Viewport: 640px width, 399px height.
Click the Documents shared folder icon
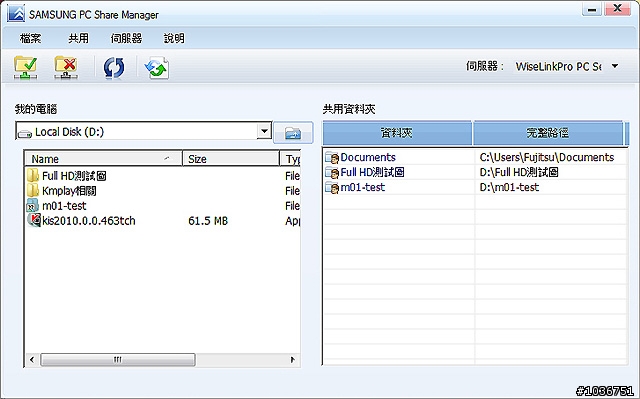pyautogui.click(x=332, y=157)
